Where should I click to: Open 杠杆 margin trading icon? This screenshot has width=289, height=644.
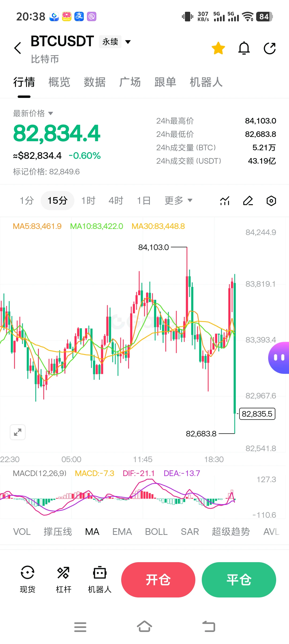63,580
